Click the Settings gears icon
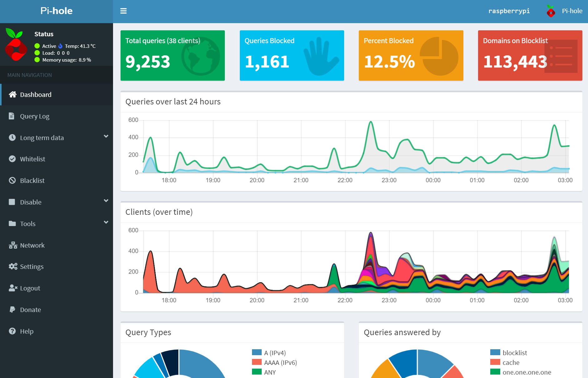Viewport: 588px width, 378px height. tap(13, 266)
